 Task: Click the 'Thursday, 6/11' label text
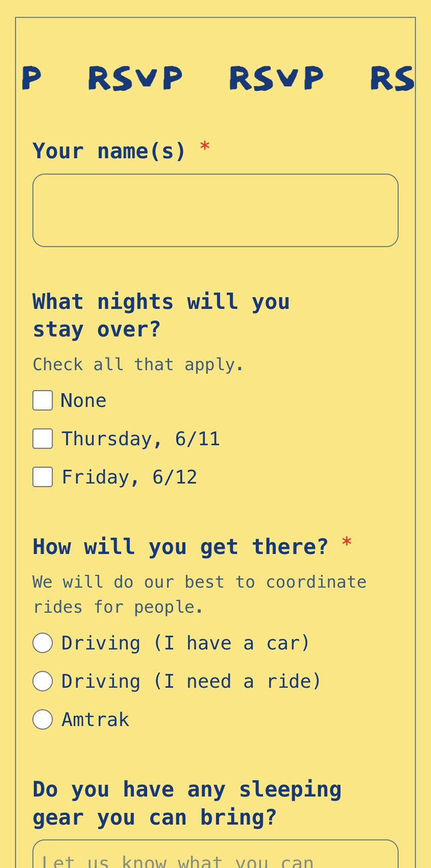[140, 439]
